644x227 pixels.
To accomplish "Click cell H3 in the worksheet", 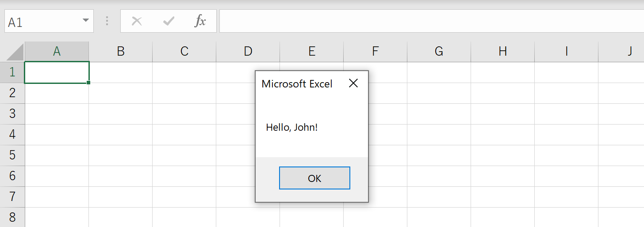I will tap(503, 114).
